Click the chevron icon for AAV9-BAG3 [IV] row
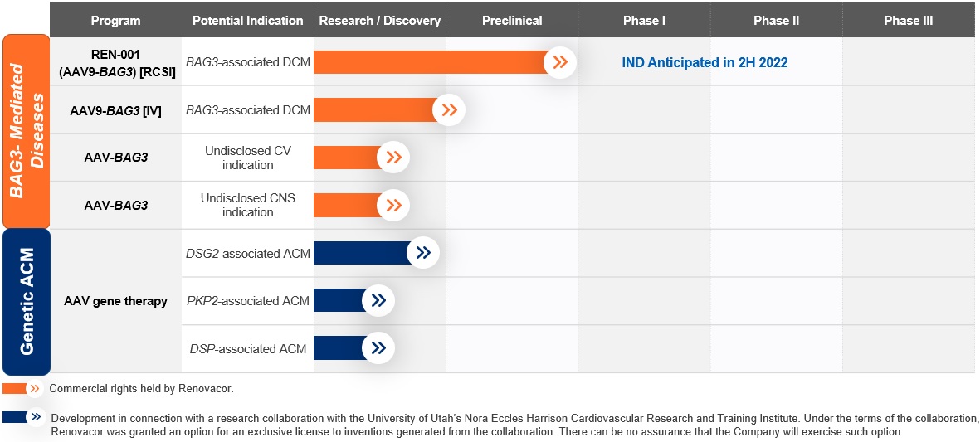The height and width of the screenshot is (442, 980). (449, 109)
